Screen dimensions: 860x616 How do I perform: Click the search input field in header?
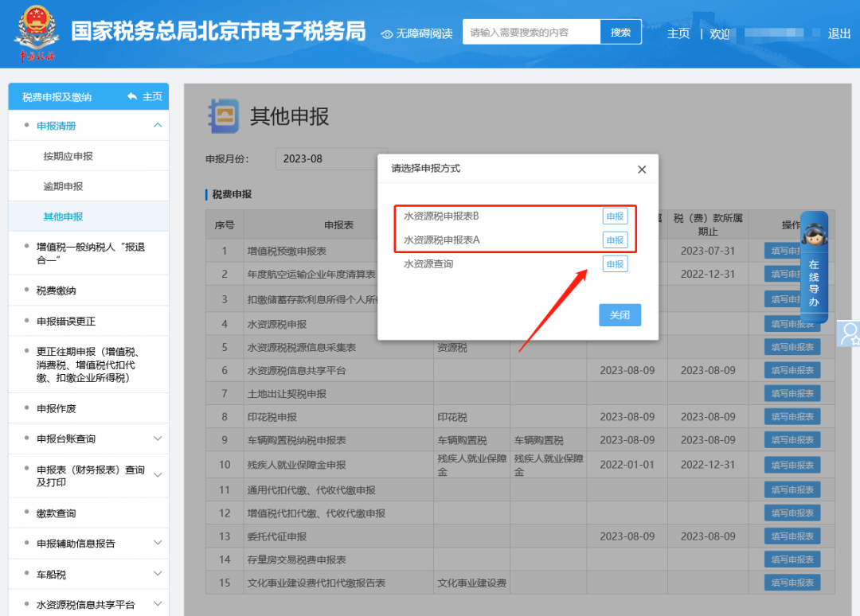pyautogui.click(x=531, y=33)
